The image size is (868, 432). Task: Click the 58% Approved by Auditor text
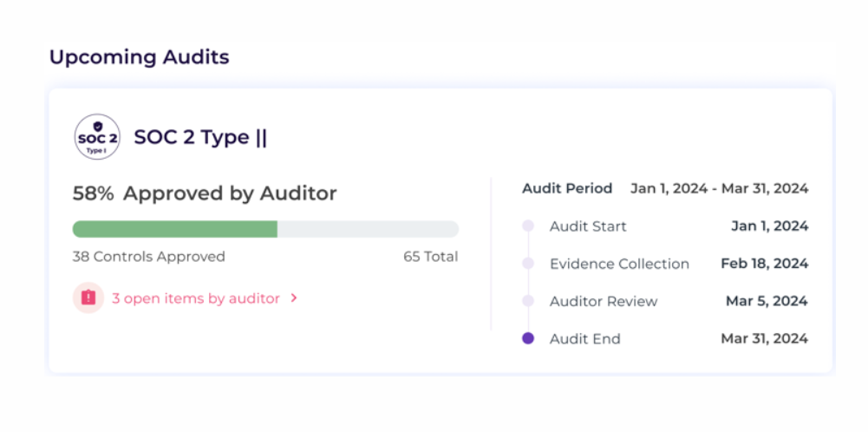point(205,193)
